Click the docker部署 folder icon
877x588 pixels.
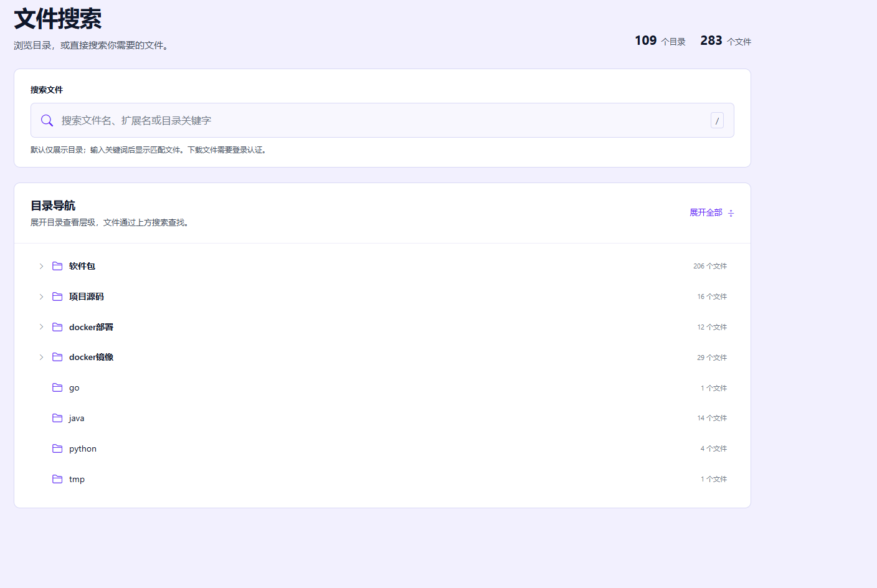[x=57, y=327]
